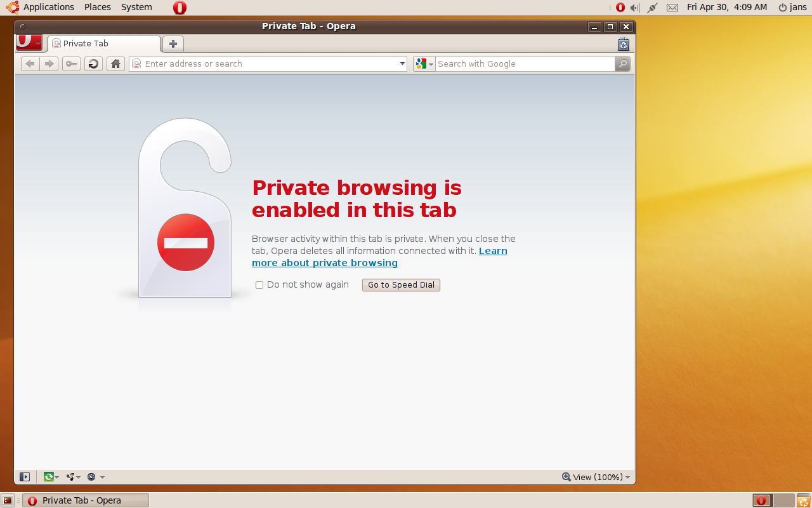Open the window menu on Opera title bar

point(22,27)
